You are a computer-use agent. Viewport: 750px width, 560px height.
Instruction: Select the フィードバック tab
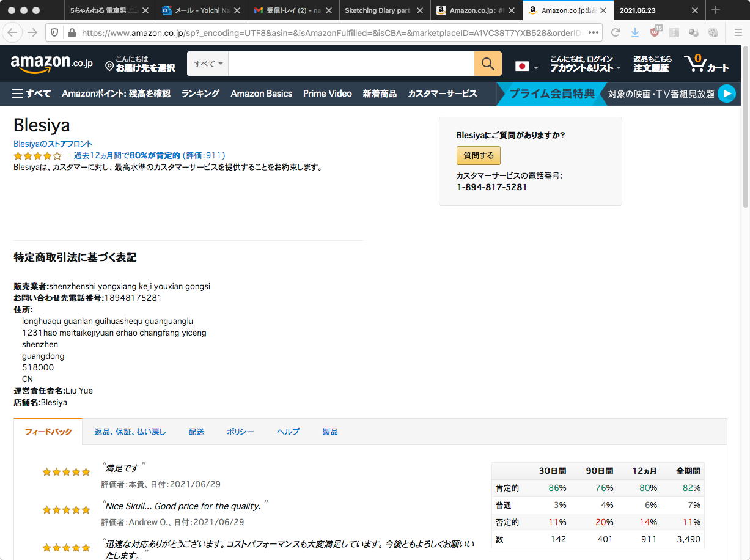(x=48, y=432)
